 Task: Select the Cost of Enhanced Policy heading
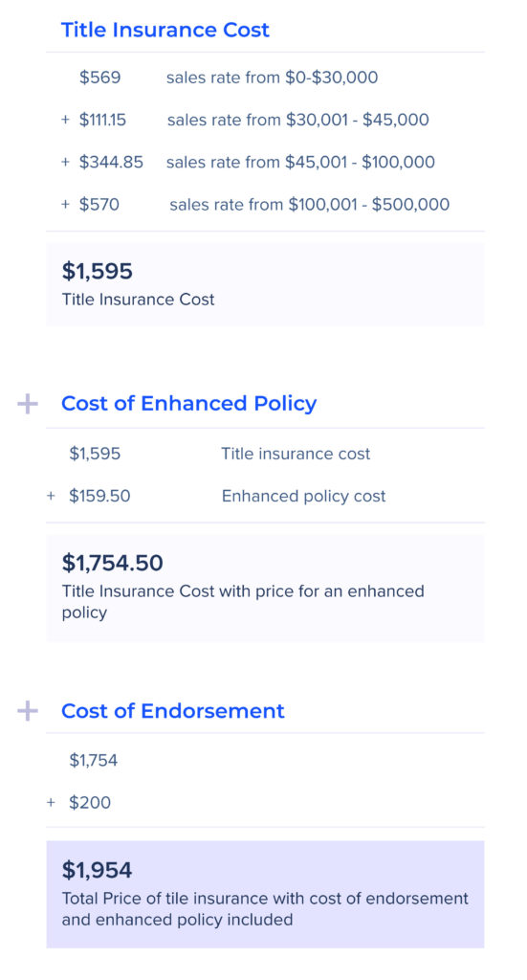click(x=188, y=404)
